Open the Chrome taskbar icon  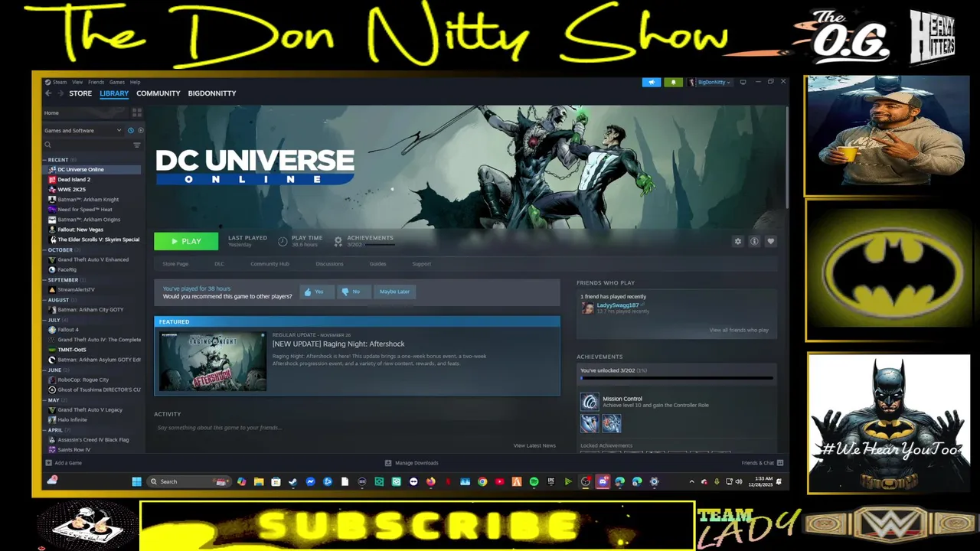point(482,481)
